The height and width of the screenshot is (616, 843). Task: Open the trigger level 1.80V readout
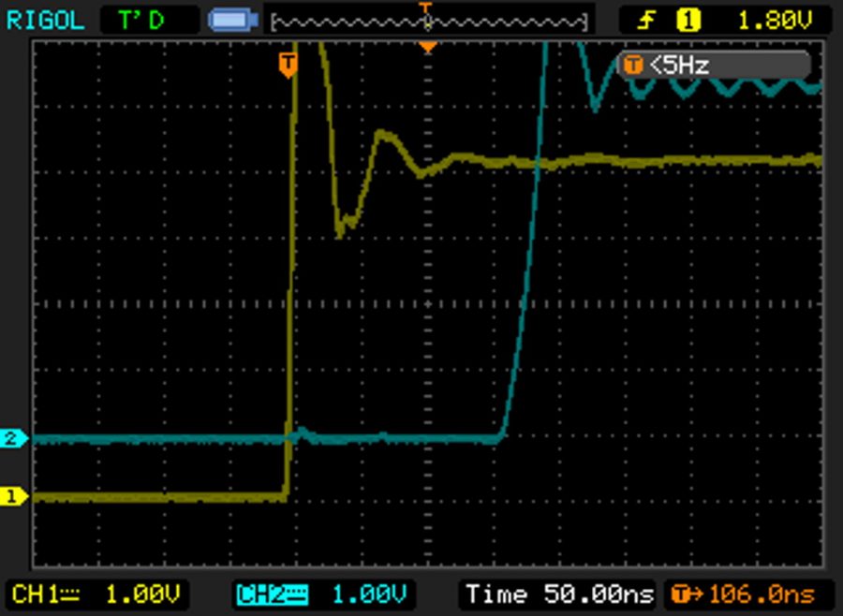pos(777,19)
